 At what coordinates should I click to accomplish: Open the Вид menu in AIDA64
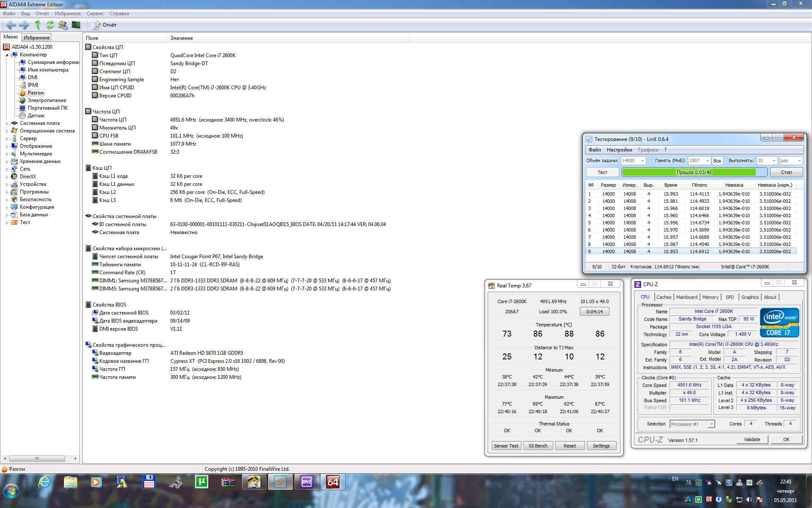click(25, 14)
